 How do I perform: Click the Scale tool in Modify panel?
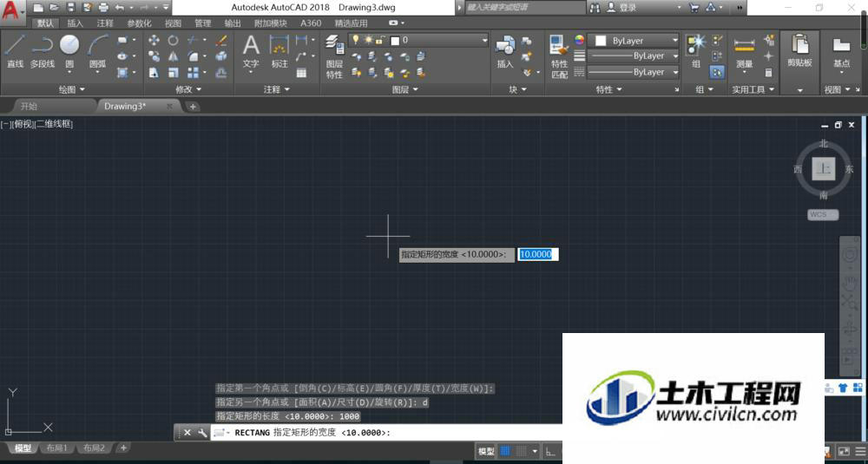click(174, 73)
